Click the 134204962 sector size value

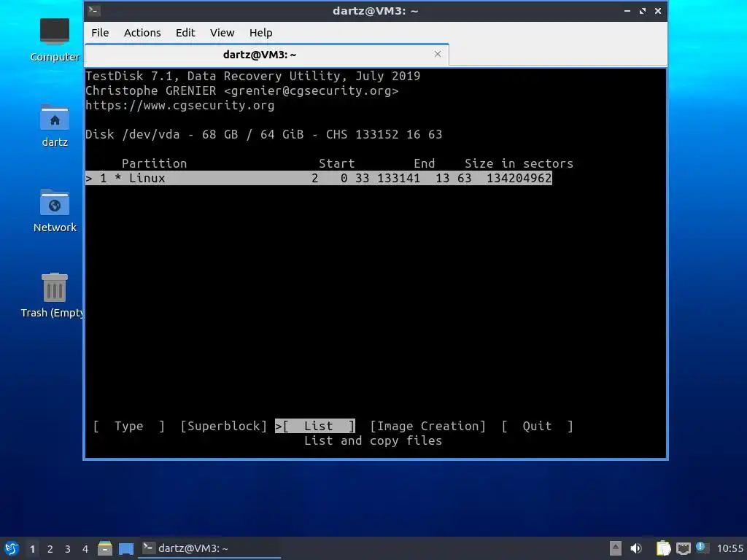[519, 178]
